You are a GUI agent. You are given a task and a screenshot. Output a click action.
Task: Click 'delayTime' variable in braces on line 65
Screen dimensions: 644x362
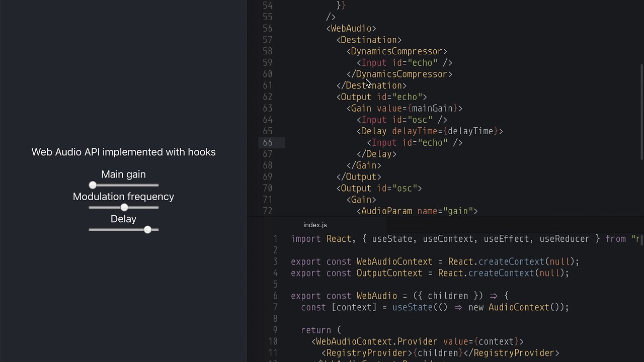click(470, 131)
